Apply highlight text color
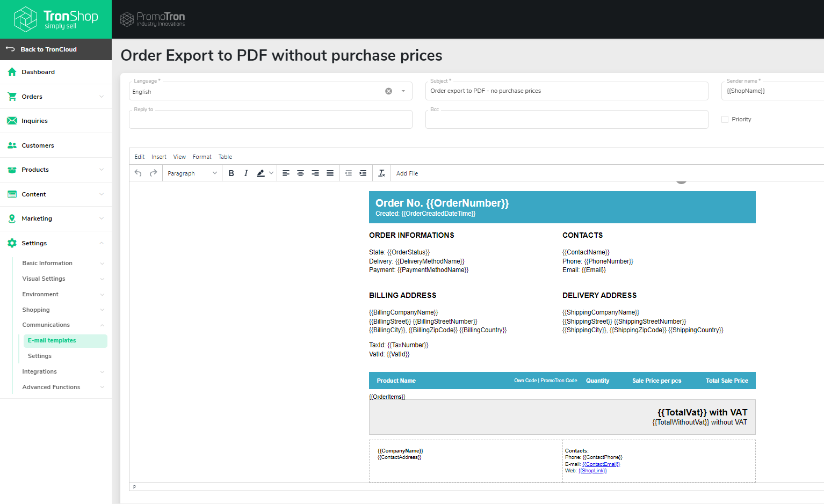 (x=261, y=173)
